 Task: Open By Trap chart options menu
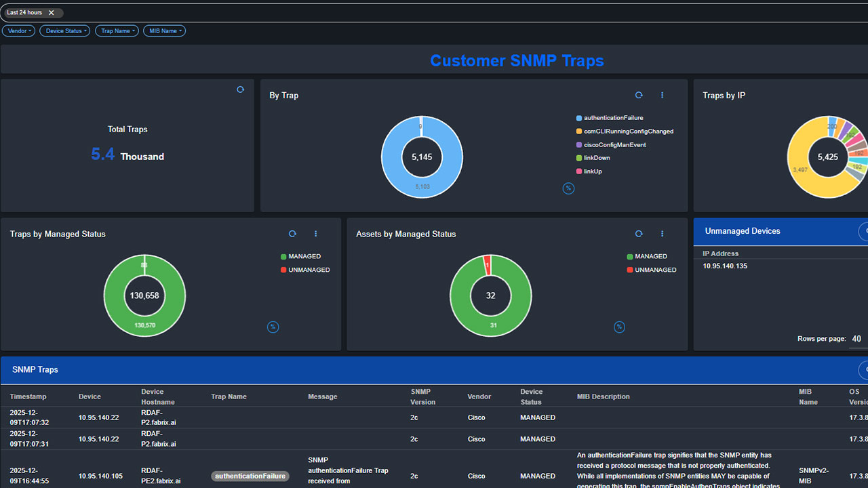click(x=663, y=96)
